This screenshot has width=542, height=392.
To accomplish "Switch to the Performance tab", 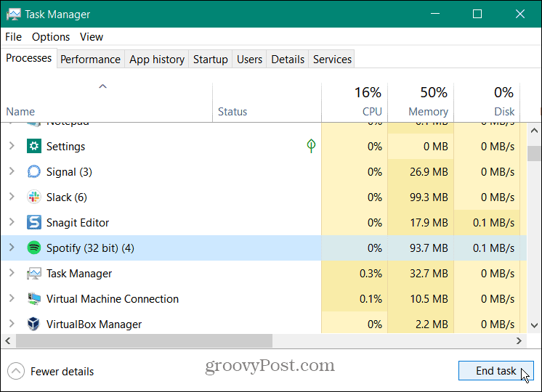I will pos(90,60).
